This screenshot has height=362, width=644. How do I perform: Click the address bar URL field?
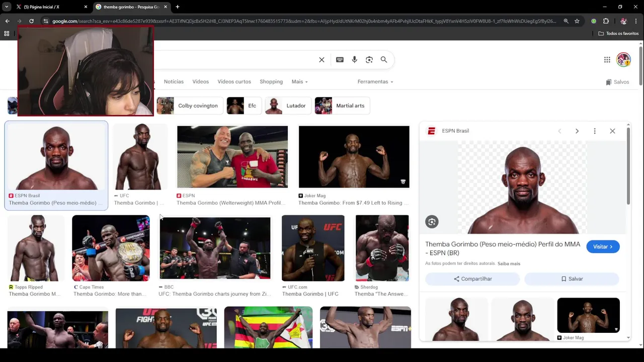(x=304, y=21)
